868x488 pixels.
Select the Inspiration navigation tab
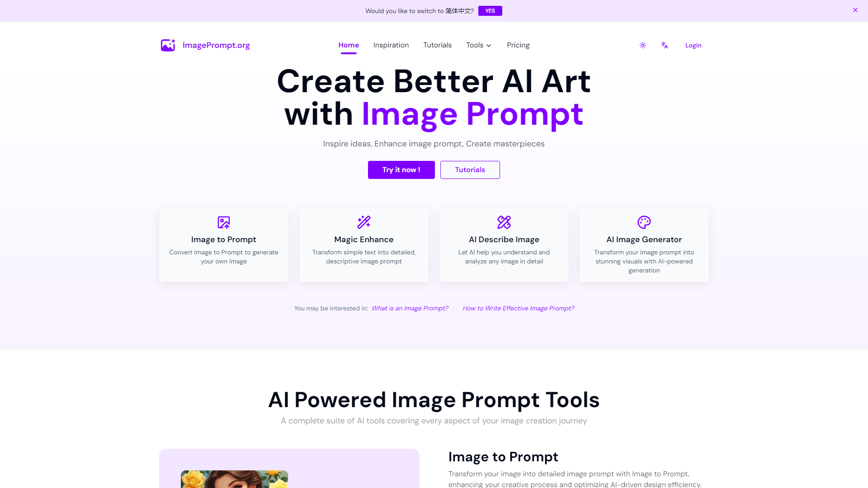click(391, 45)
